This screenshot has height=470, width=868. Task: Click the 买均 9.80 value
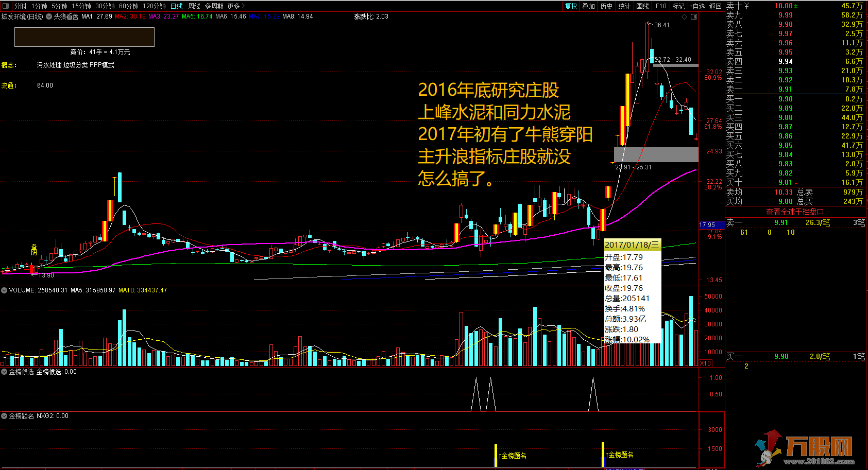[785, 201]
